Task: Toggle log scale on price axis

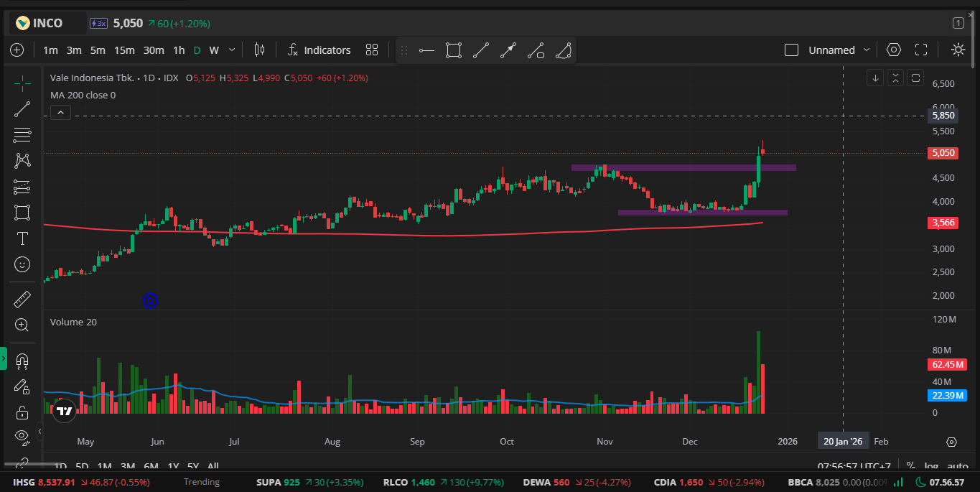Action: pyautogui.click(x=931, y=466)
